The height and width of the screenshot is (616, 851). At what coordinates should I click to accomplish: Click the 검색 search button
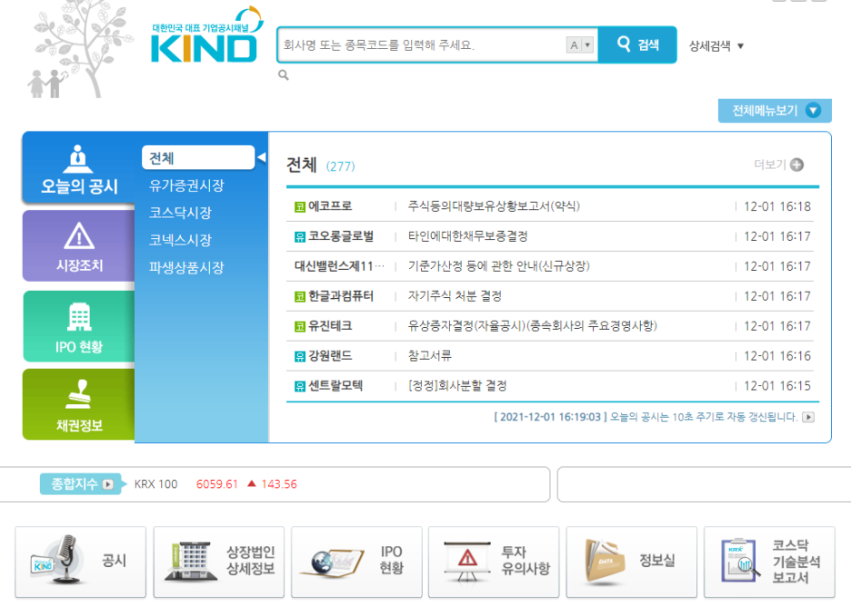[x=637, y=45]
